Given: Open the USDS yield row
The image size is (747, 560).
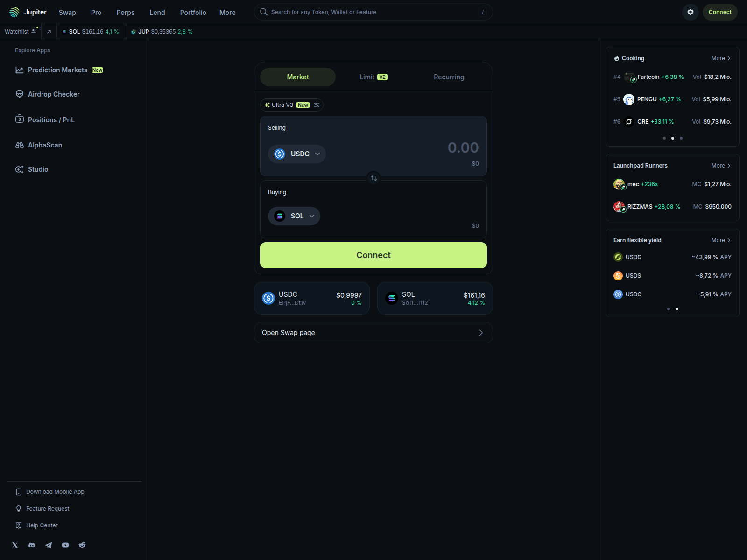Looking at the screenshot, I should (x=672, y=276).
